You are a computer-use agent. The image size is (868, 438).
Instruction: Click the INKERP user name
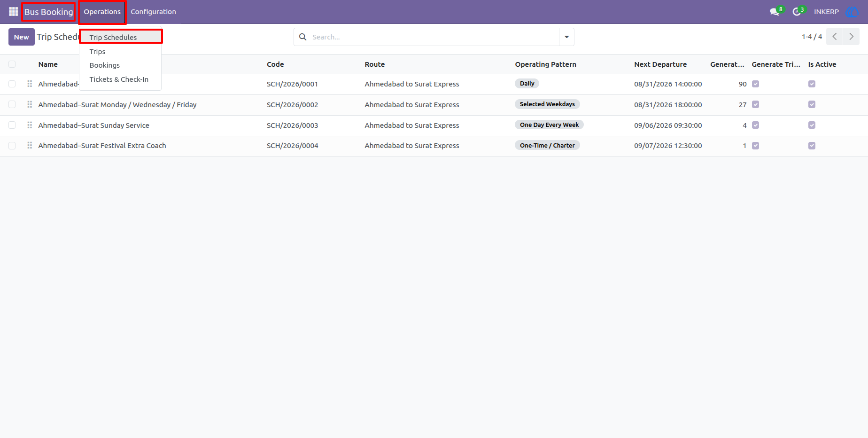(826, 12)
